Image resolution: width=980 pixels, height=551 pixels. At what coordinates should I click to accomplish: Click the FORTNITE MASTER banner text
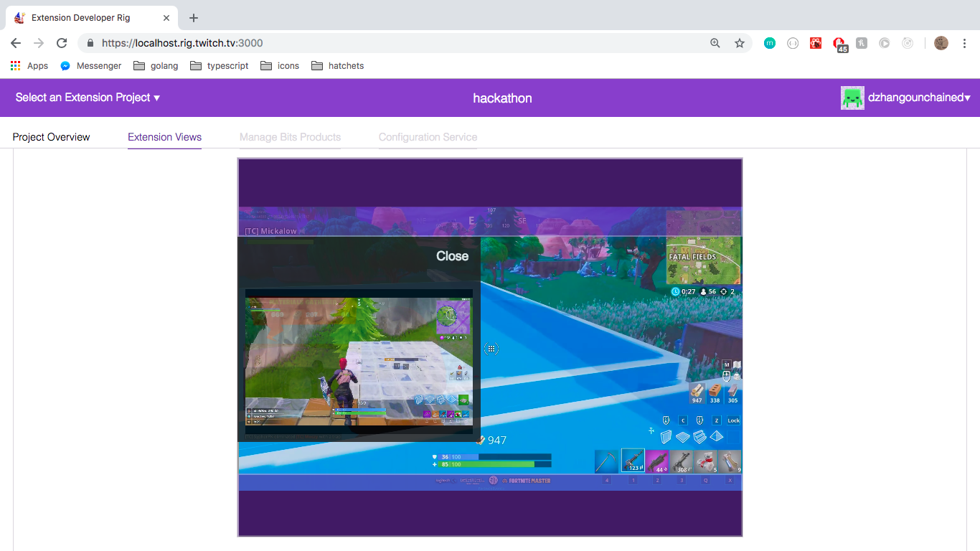pyautogui.click(x=530, y=481)
